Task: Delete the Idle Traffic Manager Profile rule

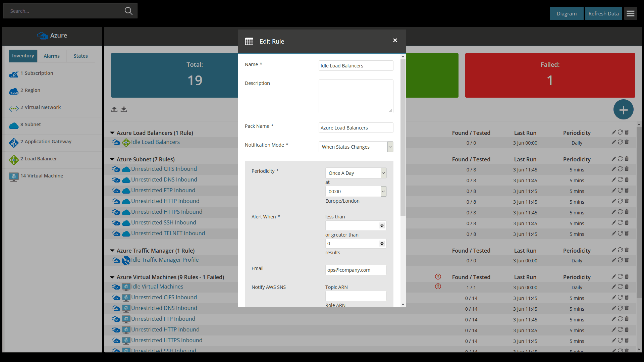Action: (x=627, y=260)
